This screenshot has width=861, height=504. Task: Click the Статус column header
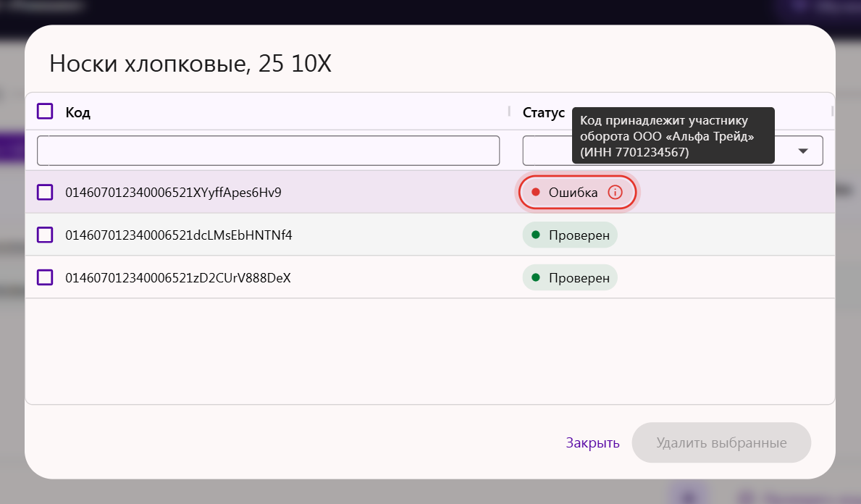(x=543, y=112)
